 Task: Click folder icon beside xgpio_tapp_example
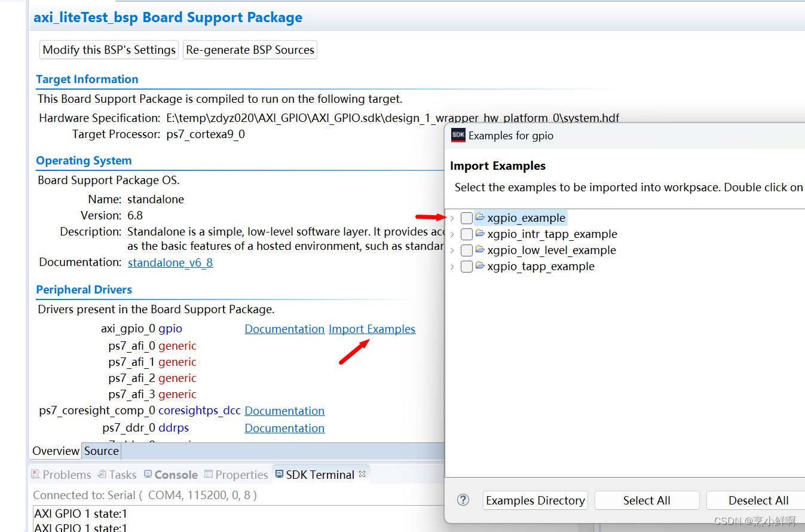[x=480, y=265]
